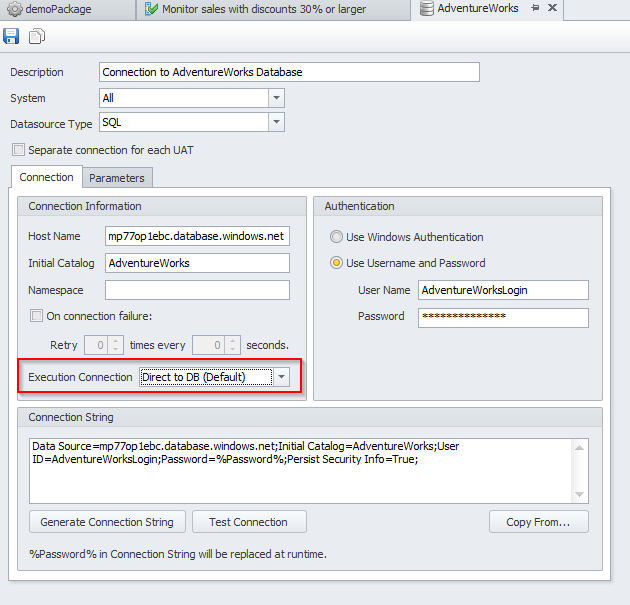Click inside the Connection String text area

click(301, 471)
